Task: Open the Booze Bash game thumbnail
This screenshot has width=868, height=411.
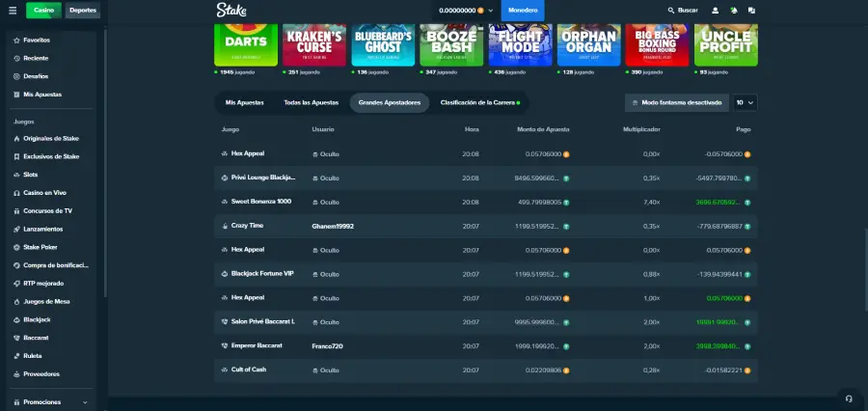Action: (x=451, y=45)
